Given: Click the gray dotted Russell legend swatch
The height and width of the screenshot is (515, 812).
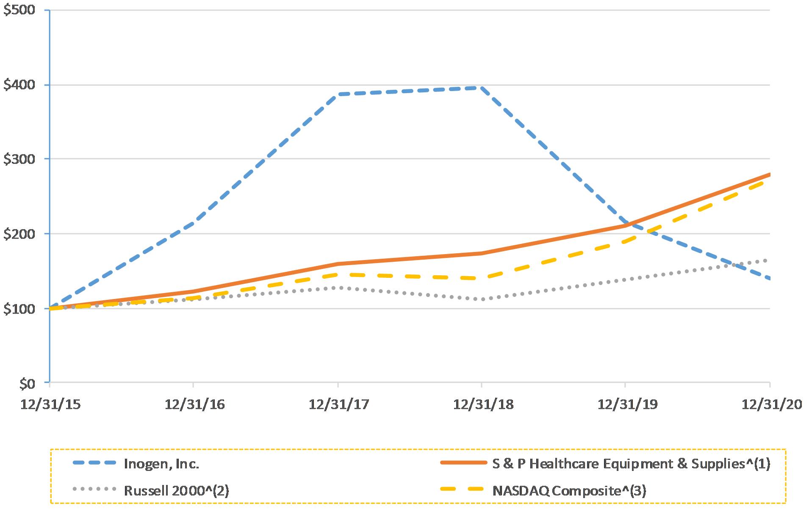Looking at the screenshot, I should (x=94, y=489).
